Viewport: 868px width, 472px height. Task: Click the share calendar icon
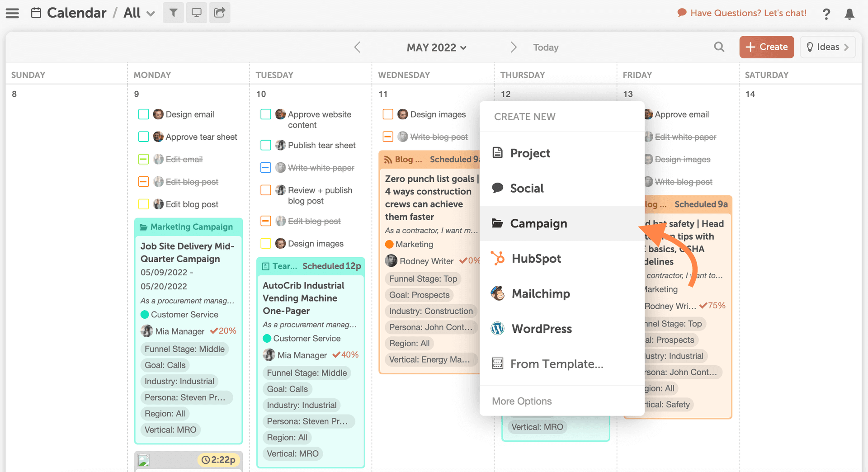220,13
